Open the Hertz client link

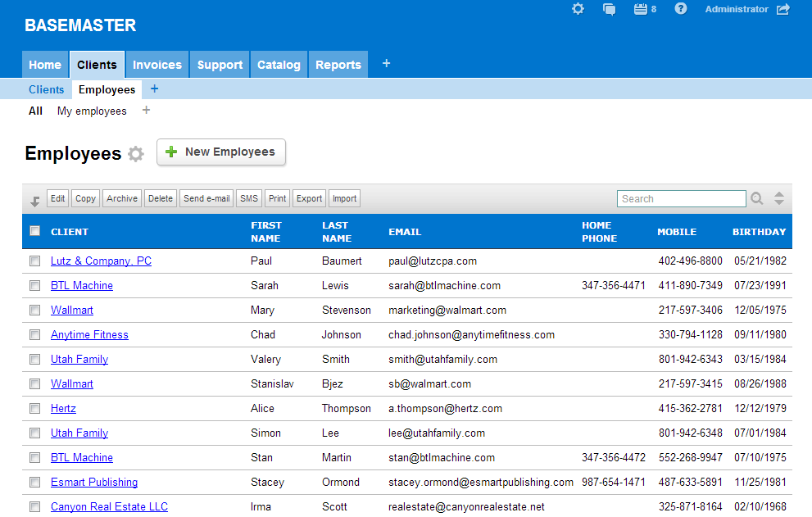coord(63,408)
